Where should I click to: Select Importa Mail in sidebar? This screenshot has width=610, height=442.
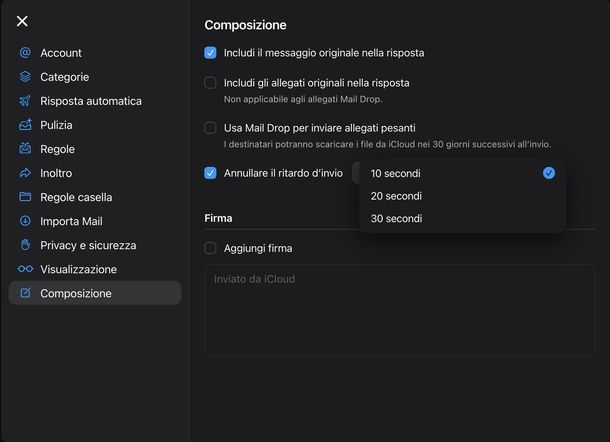[95, 221]
